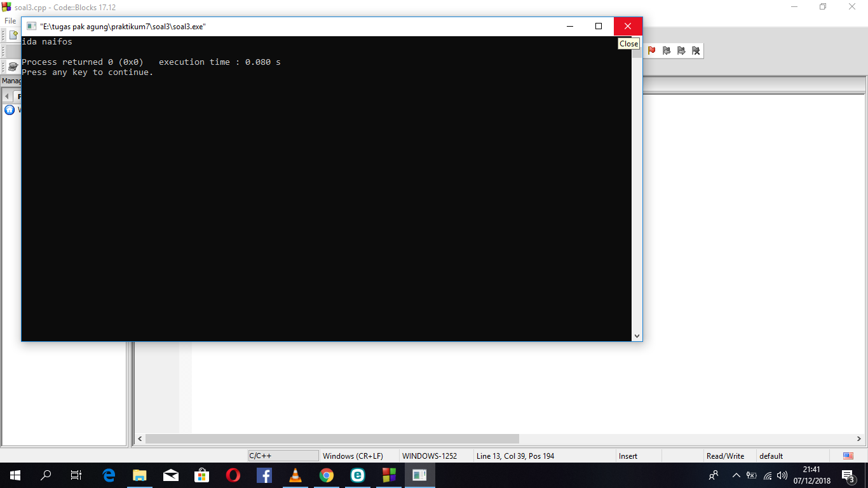Open VLC media player from the taskbar
868x488 pixels.
tap(295, 475)
